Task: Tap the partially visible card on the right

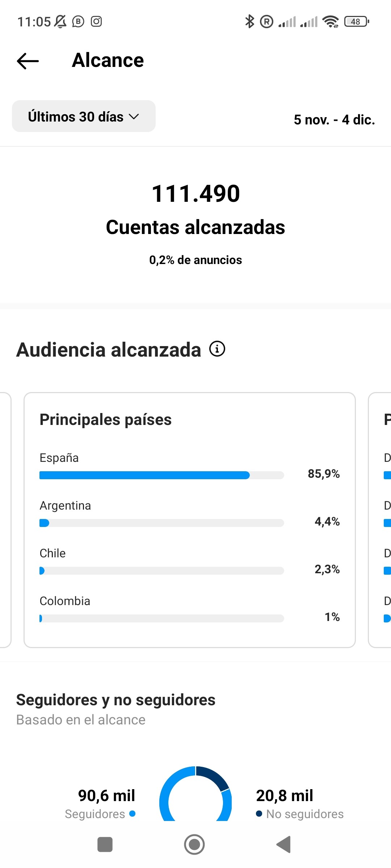Action: tap(379, 520)
